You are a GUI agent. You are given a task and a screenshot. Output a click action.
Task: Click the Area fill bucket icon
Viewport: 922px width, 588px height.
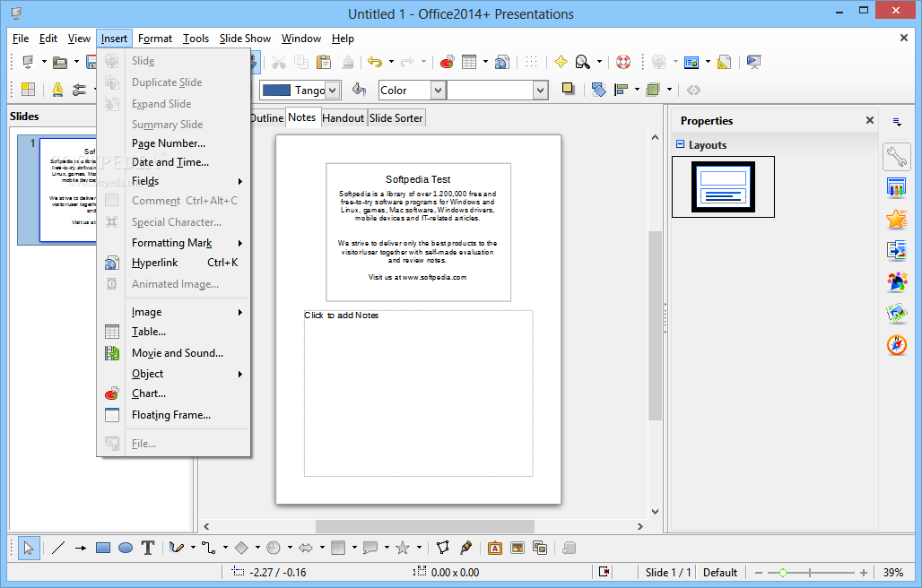(359, 90)
